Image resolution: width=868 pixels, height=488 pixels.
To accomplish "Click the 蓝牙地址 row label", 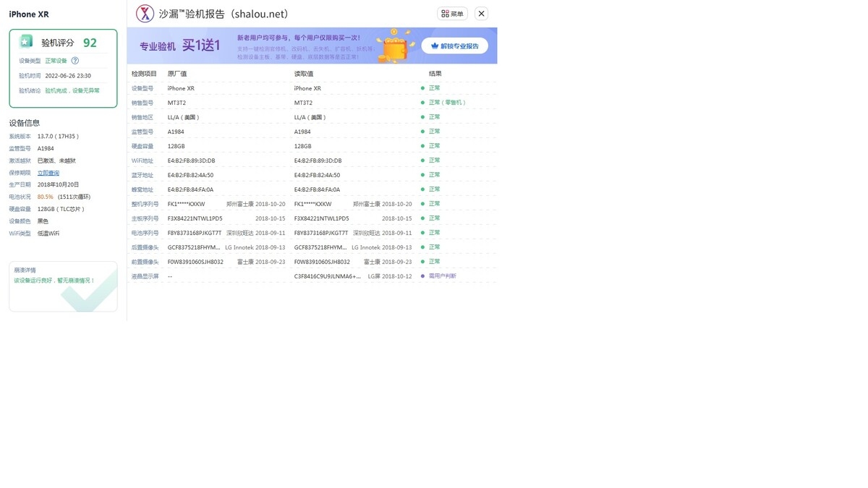I will (142, 175).
